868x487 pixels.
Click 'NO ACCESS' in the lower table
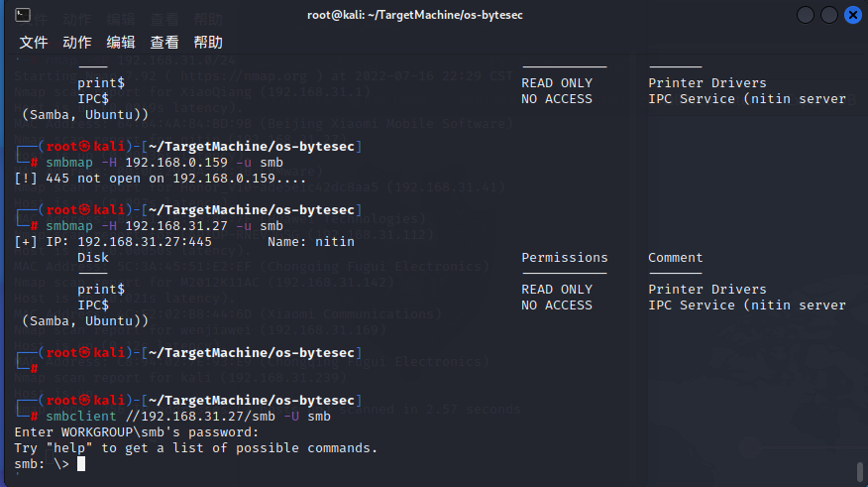click(x=557, y=305)
